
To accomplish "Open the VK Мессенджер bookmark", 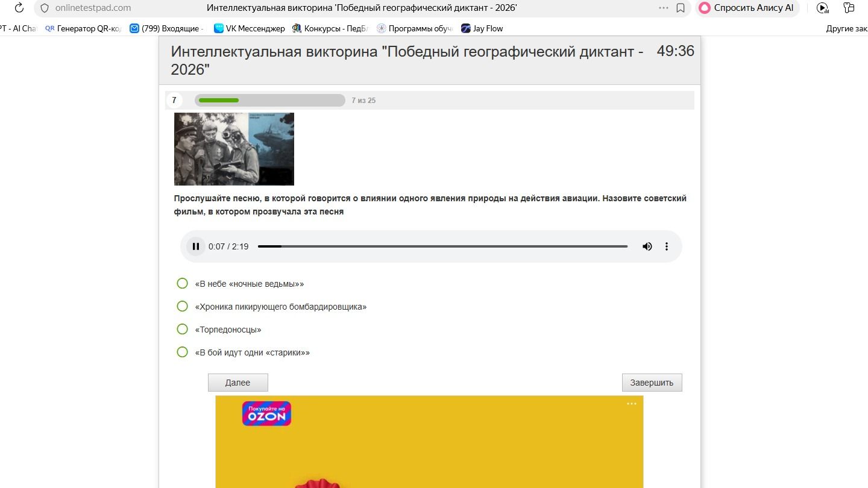I will coord(250,28).
